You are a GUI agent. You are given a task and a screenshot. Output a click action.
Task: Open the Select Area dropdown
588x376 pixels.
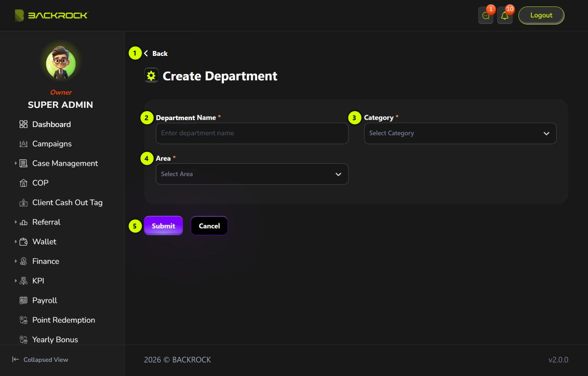pyautogui.click(x=252, y=174)
